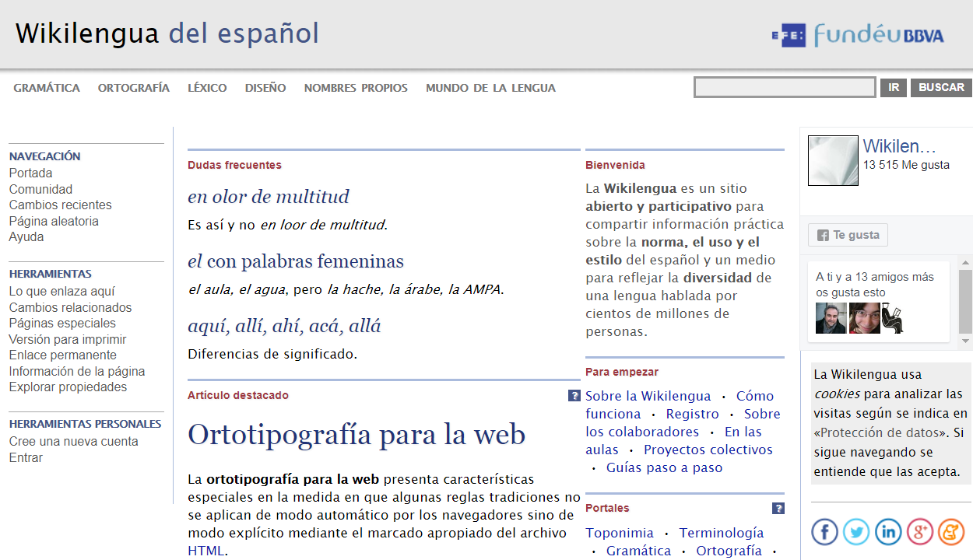Screen dimensions: 973x560
Task: Click the search text field
Action: [x=785, y=87]
